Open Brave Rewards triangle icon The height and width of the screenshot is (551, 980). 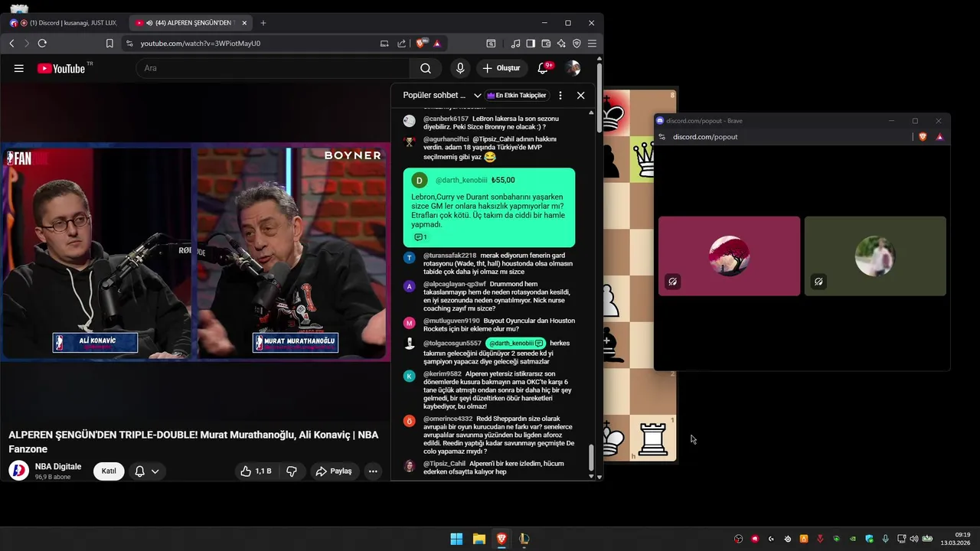[437, 44]
